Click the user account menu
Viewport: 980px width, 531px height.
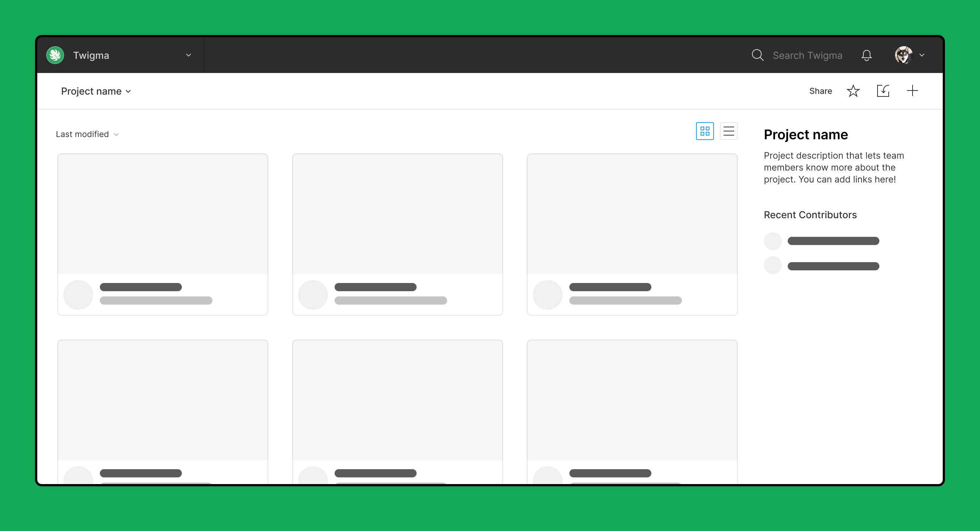pos(910,55)
